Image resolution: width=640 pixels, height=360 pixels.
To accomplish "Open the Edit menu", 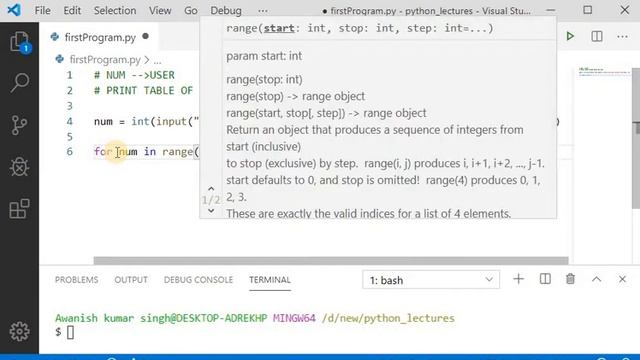I will 72,11.
